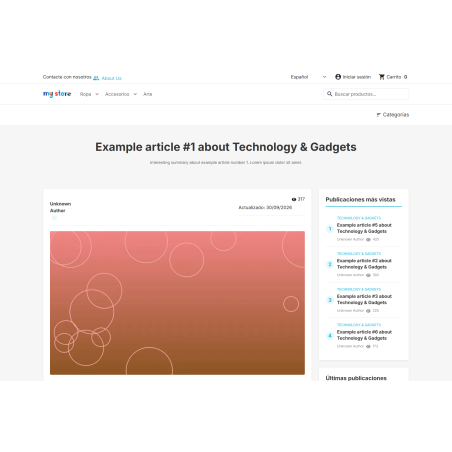Open the About Us link
The height and width of the screenshot is (452, 452).
(111, 78)
